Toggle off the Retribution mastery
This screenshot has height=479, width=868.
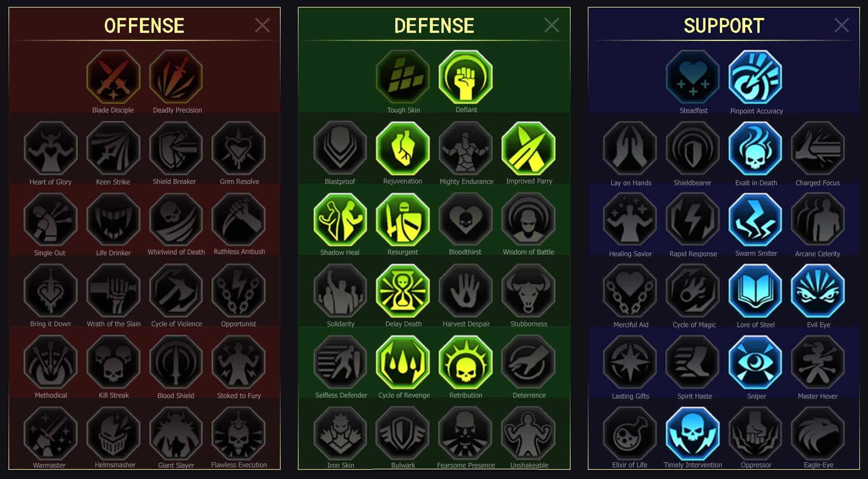pos(466,362)
